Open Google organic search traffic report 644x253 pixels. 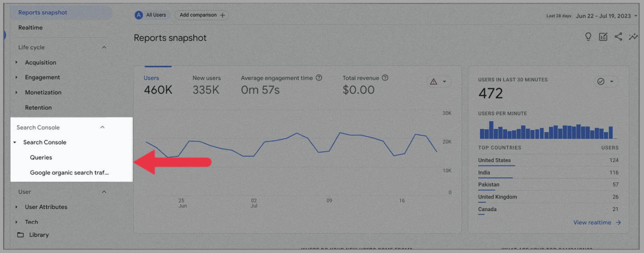[69, 173]
